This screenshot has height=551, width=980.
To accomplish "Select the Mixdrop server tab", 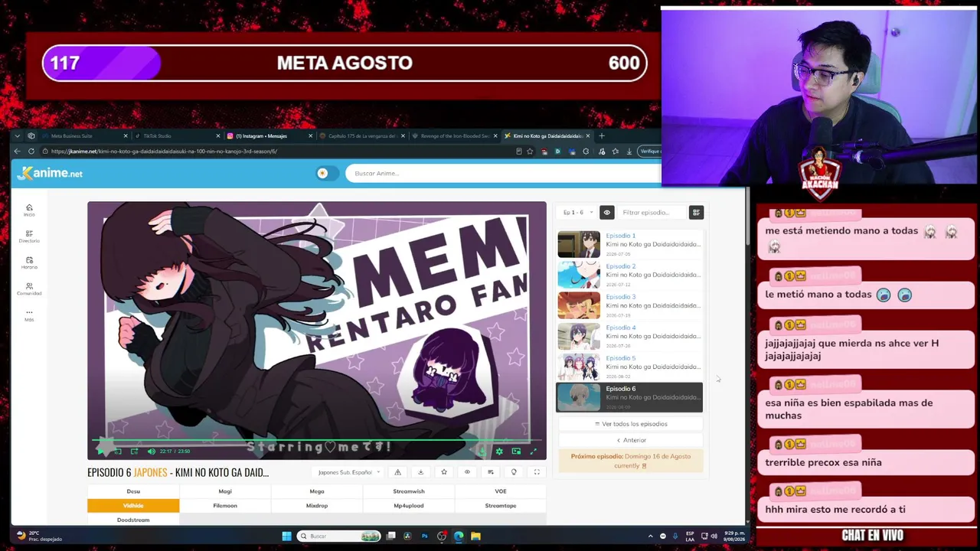I will [x=317, y=505].
